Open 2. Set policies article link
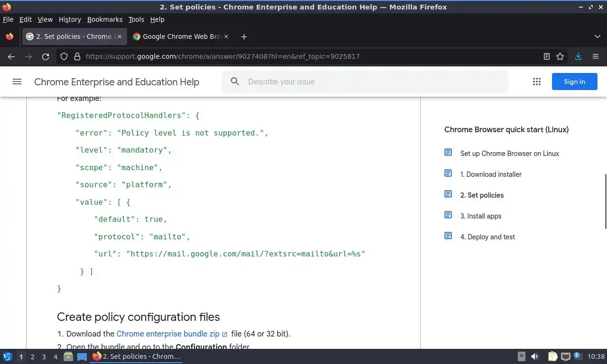Image resolution: width=607 pixels, height=364 pixels. coord(482,195)
